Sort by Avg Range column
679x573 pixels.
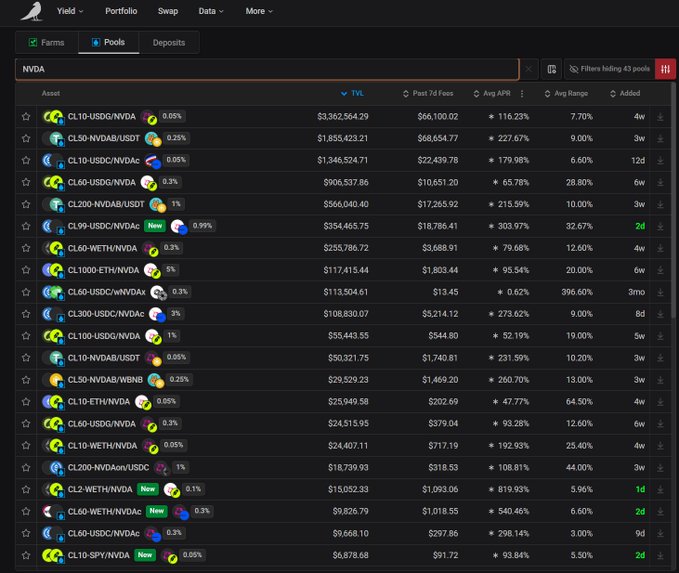[566, 94]
